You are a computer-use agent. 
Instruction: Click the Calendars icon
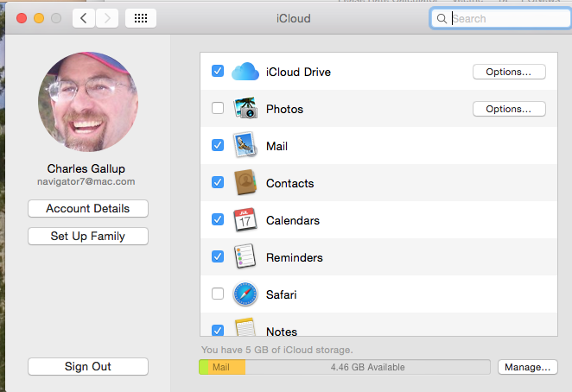click(x=245, y=220)
